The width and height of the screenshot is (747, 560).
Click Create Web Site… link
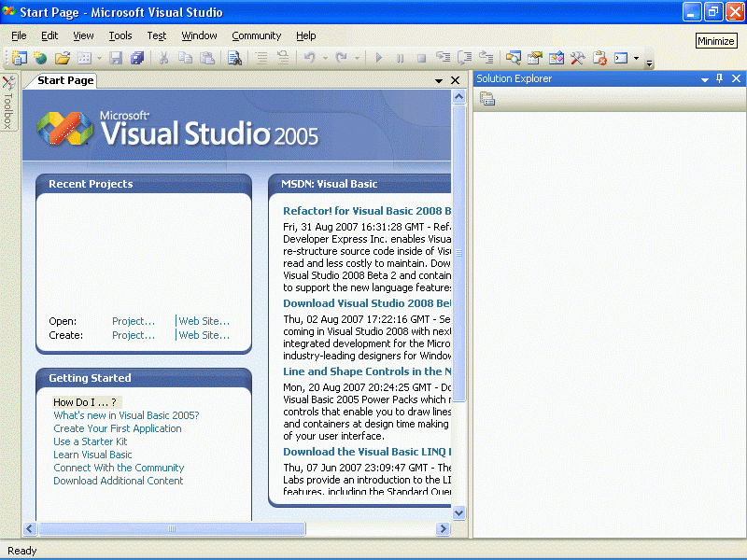point(204,335)
